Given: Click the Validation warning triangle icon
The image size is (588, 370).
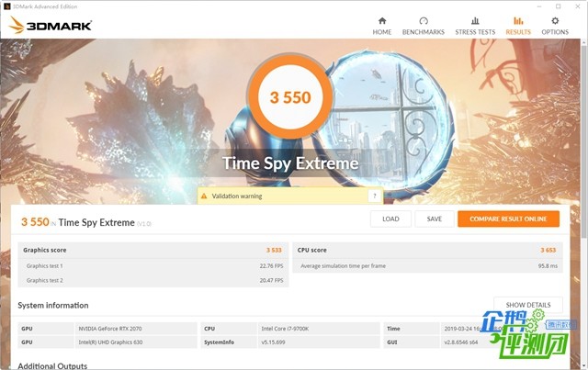Looking at the screenshot, I should 204,196.
